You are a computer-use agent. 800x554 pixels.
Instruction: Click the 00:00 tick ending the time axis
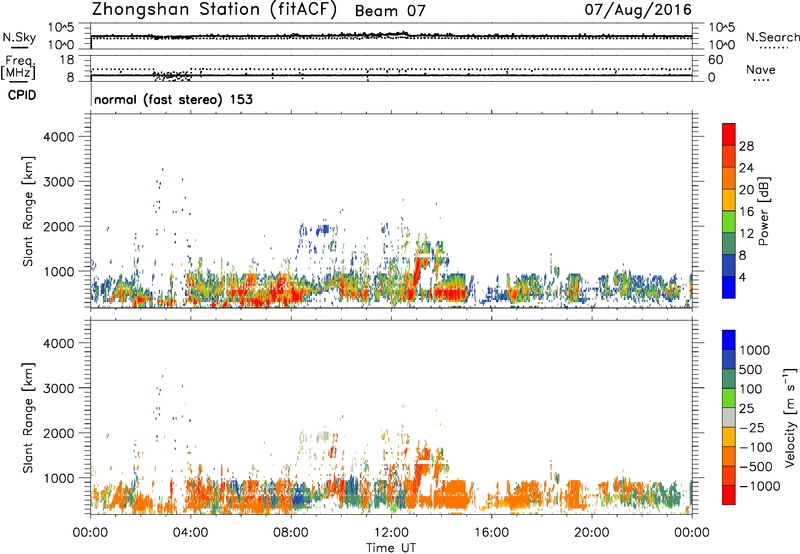point(692,533)
